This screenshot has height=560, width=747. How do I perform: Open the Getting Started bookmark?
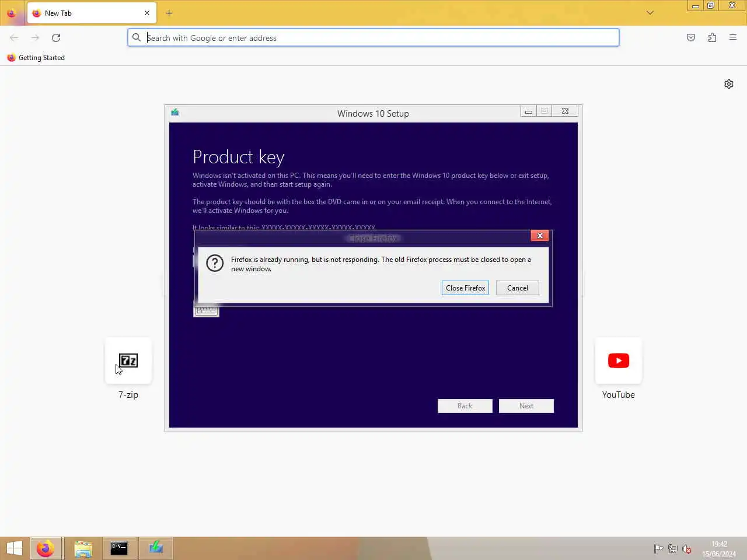click(36, 57)
